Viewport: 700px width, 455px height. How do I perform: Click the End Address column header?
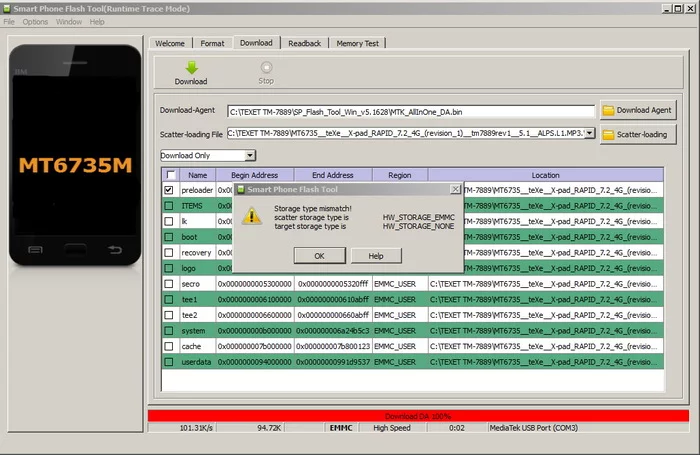tap(333, 175)
